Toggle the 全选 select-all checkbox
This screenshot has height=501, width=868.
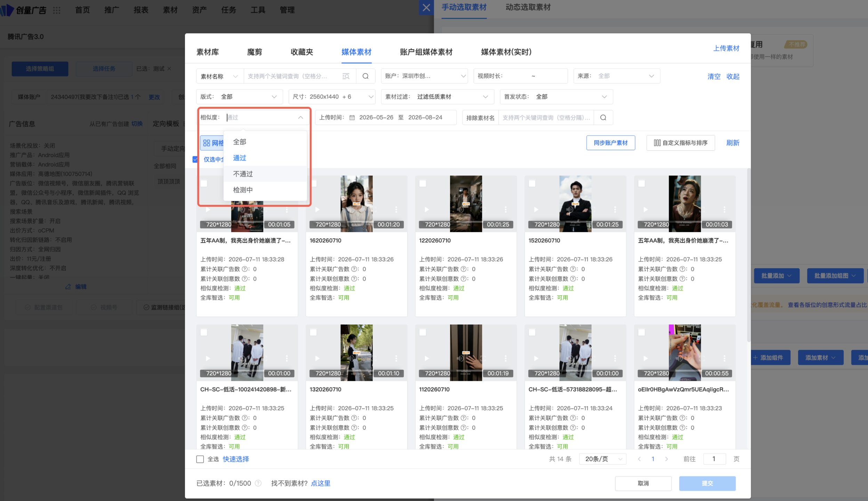[200, 459]
